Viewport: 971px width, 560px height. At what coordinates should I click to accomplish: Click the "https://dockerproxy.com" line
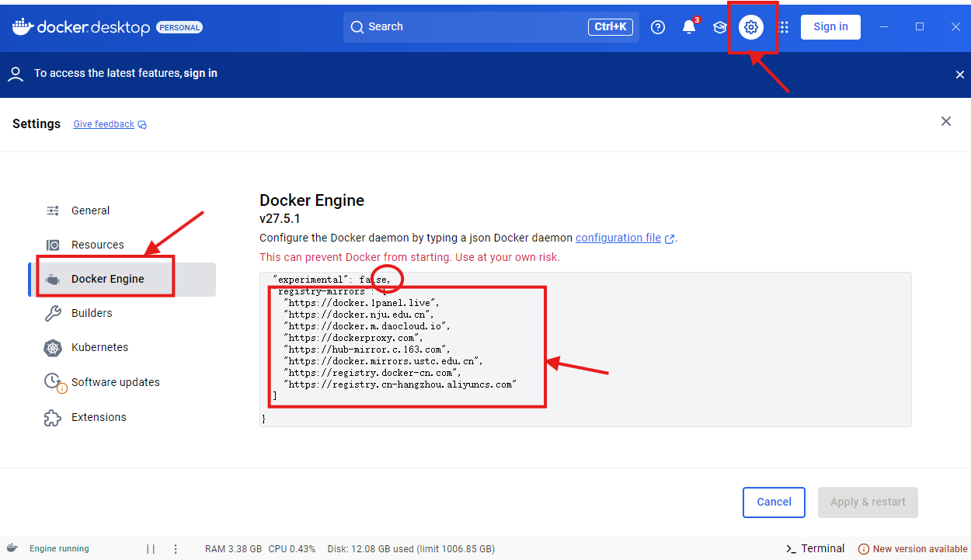pyautogui.click(x=353, y=338)
